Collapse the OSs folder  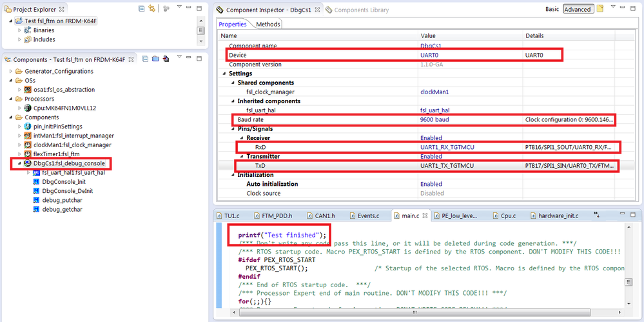11,81
